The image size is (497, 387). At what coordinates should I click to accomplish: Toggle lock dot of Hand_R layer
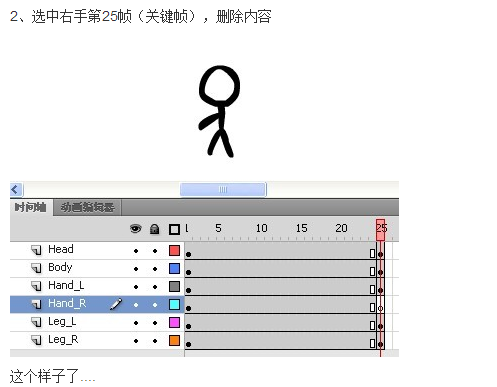pyautogui.click(x=155, y=305)
